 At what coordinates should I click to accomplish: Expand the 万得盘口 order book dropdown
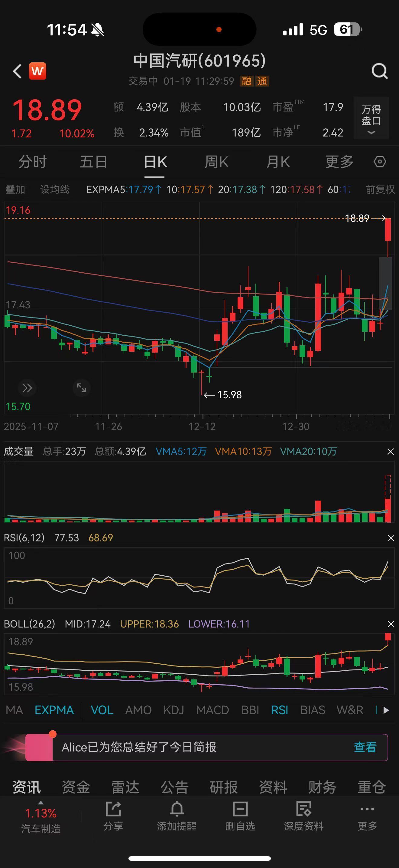pyautogui.click(x=371, y=118)
